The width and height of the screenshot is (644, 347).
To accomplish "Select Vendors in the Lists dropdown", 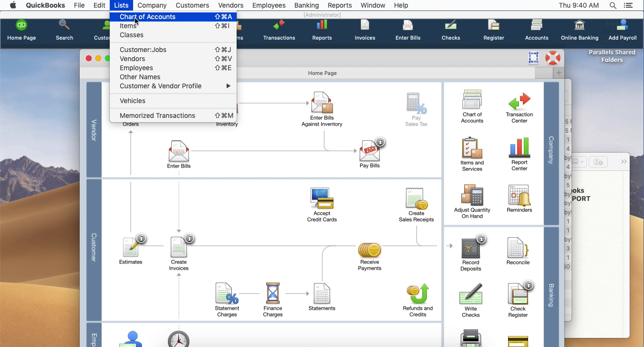I will pyautogui.click(x=173, y=59).
